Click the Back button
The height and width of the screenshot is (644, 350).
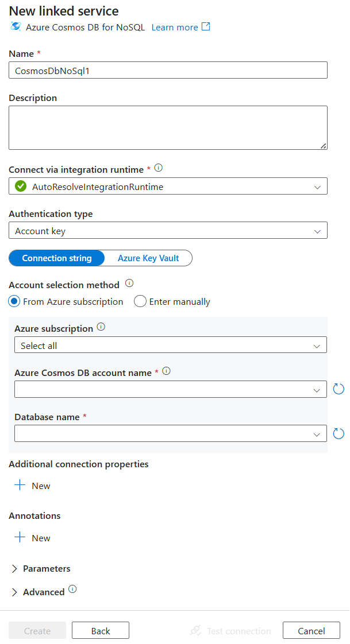[x=100, y=630]
